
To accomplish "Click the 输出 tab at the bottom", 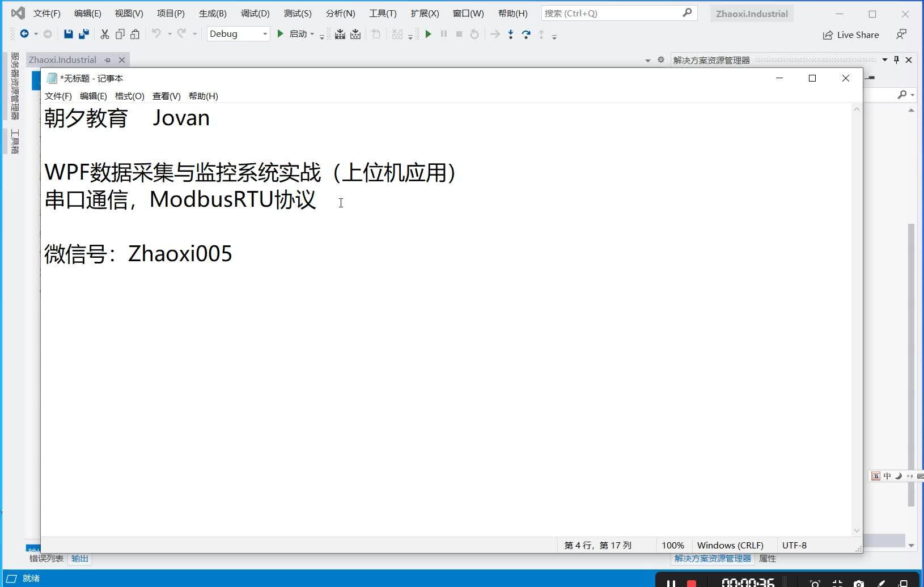I will point(79,558).
